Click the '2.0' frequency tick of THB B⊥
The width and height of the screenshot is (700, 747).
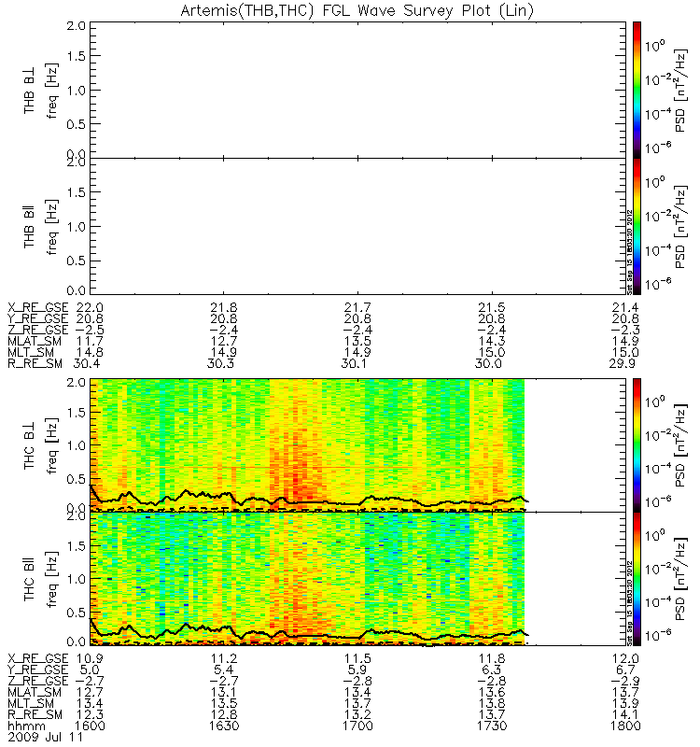pyautogui.click(x=77, y=26)
